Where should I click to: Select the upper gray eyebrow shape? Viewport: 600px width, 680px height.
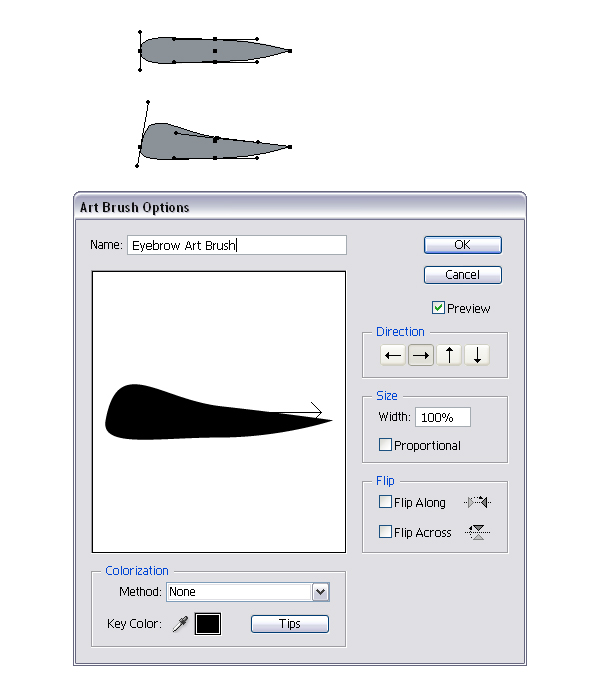tap(200, 50)
